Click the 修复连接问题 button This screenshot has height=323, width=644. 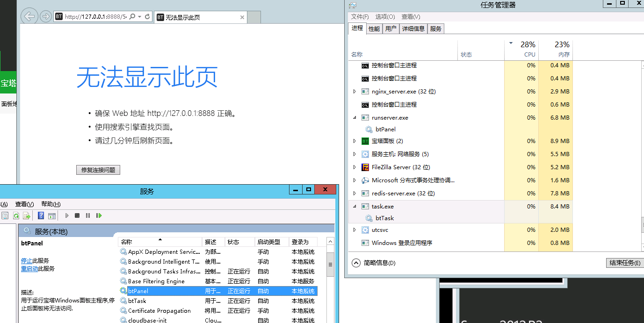pos(98,170)
